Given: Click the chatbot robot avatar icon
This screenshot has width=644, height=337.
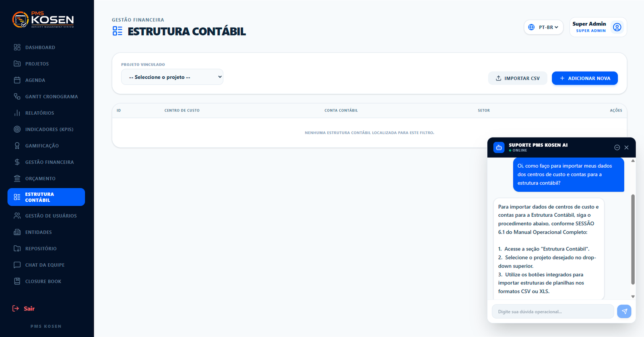Looking at the screenshot, I should pyautogui.click(x=499, y=148).
